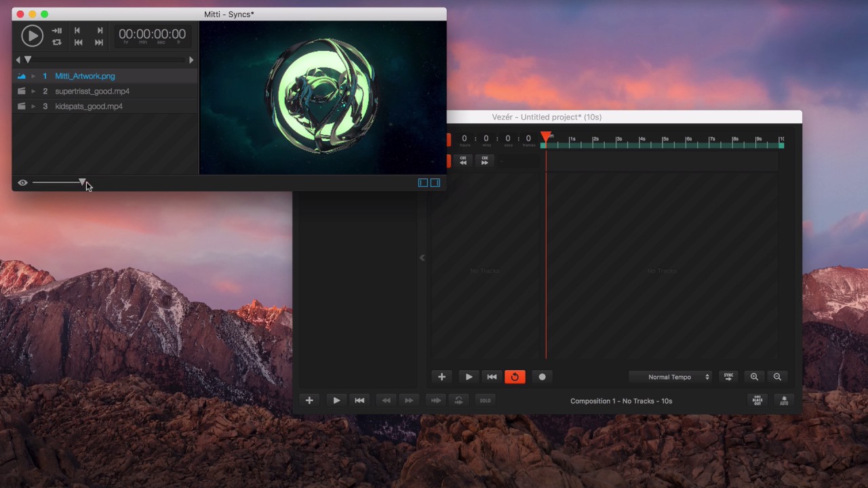The image size is (868, 488).
Task: Click the Vezér next composition double-arrow button
Action: point(409,401)
